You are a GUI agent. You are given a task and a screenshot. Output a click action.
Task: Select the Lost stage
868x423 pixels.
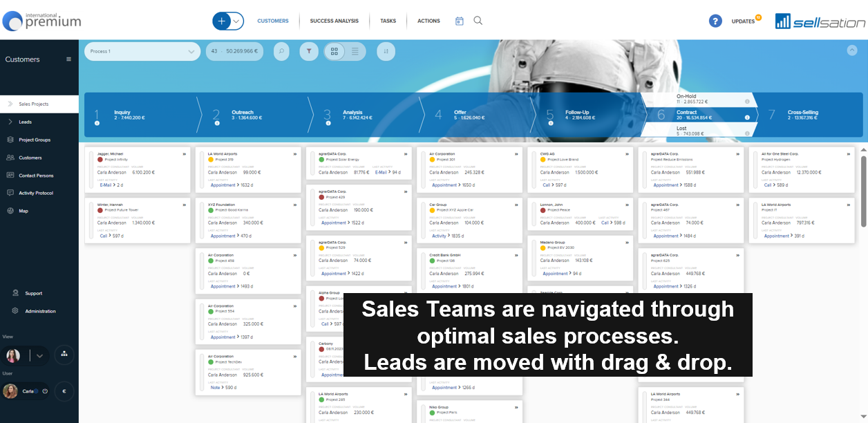click(699, 131)
